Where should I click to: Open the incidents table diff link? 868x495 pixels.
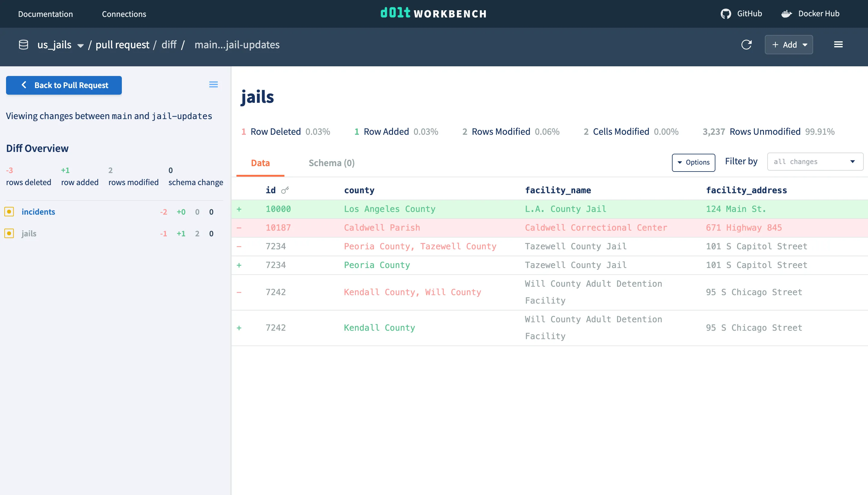(x=38, y=212)
